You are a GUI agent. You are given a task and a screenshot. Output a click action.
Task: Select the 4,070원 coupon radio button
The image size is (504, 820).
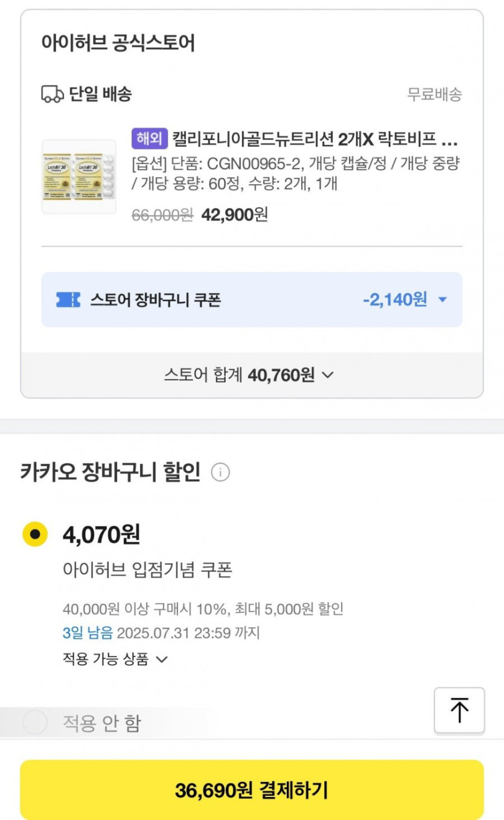35,534
